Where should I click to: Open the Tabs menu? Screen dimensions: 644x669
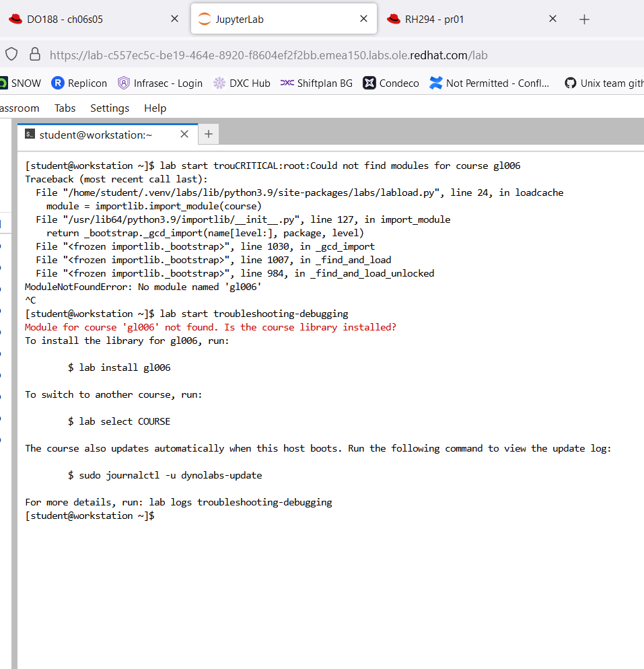[x=65, y=108]
